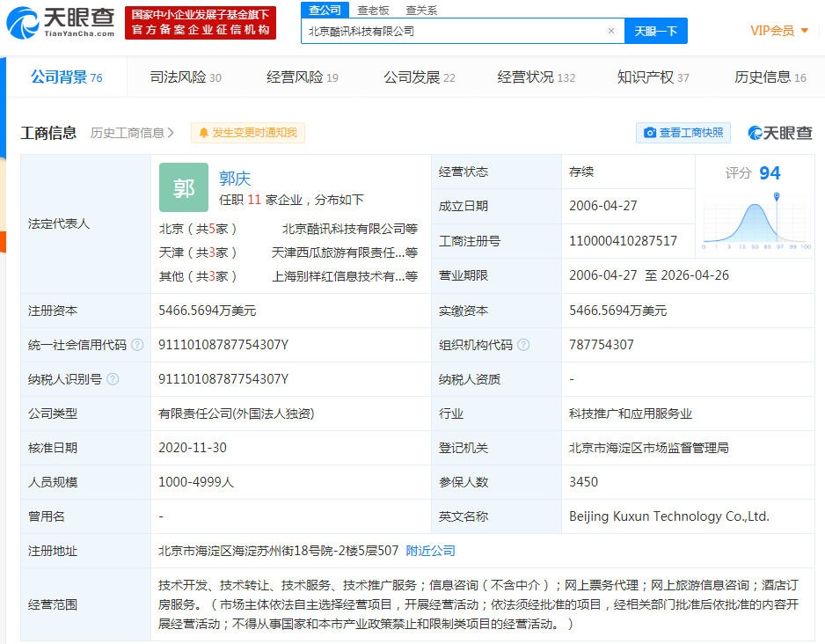Switch to the 查关系 search tab
This screenshot has height=644, width=825.
coord(421,10)
